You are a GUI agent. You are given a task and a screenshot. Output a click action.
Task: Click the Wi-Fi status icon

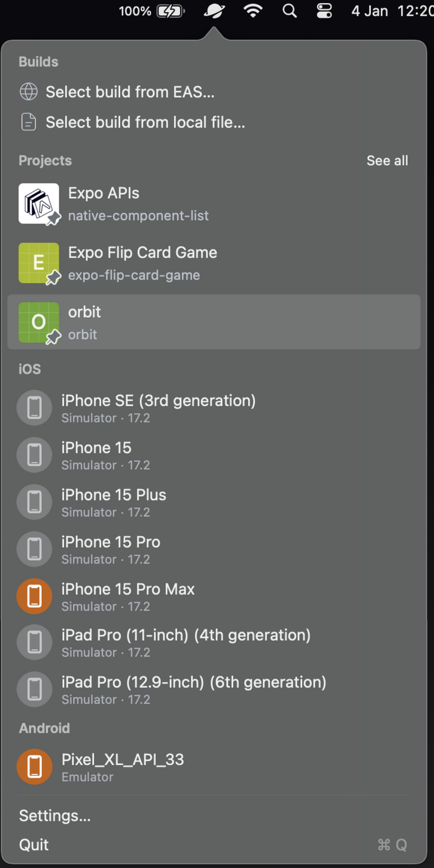(253, 11)
